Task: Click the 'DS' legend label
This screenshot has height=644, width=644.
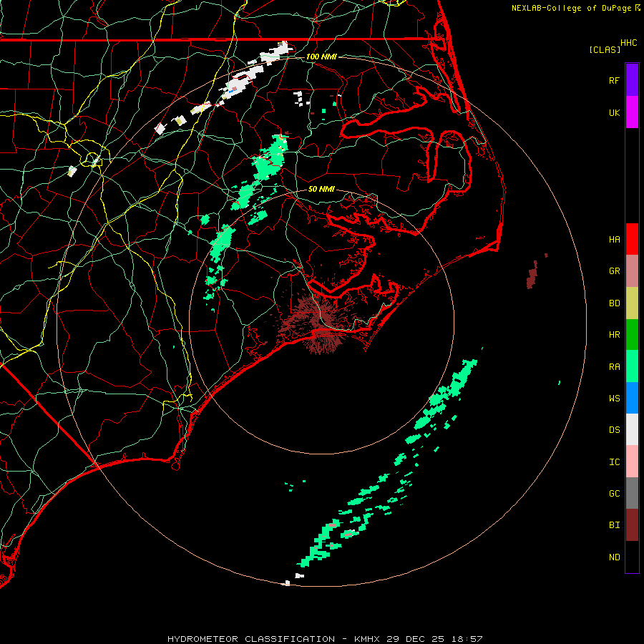Action: pyautogui.click(x=614, y=430)
